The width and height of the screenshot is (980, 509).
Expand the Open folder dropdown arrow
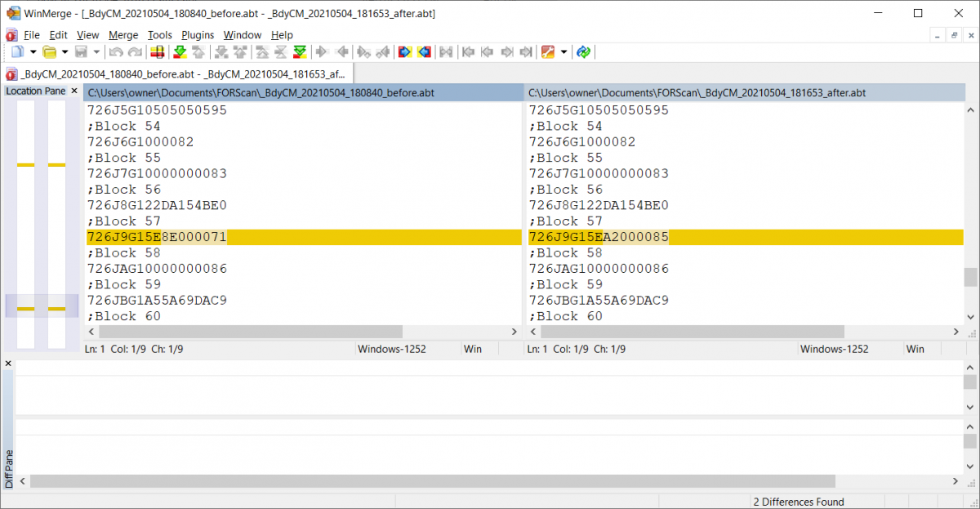[x=65, y=52]
